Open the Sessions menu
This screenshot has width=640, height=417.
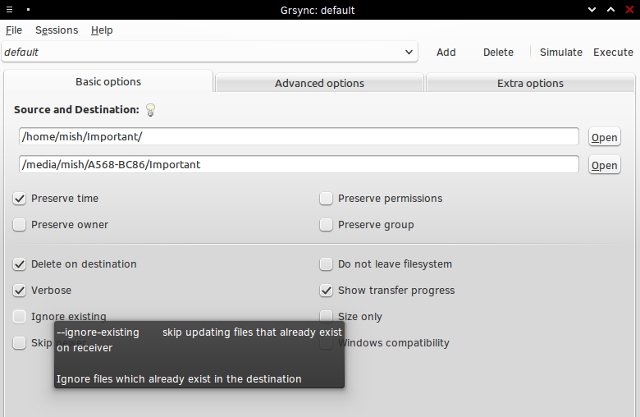[56, 30]
